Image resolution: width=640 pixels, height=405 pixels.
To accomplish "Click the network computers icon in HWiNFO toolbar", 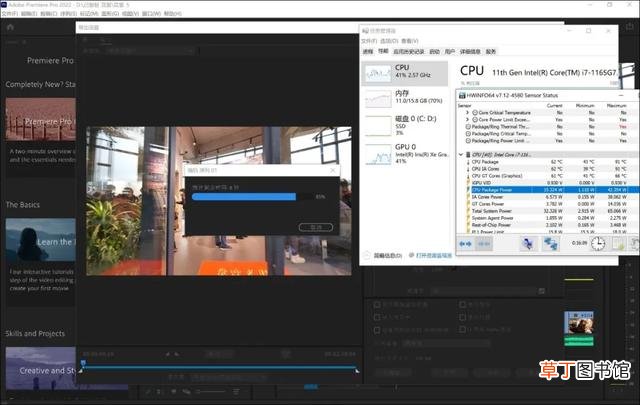I will [551, 244].
